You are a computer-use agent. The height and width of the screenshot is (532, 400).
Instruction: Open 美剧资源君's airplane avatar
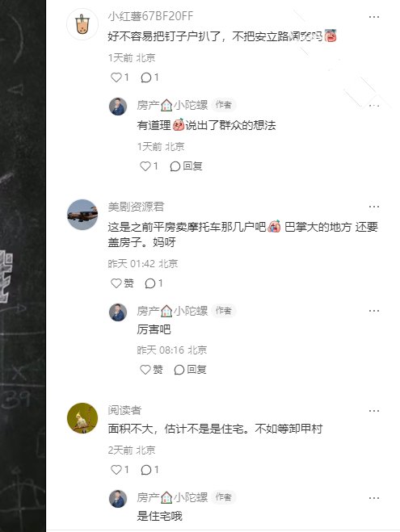pyautogui.click(x=82, y=215)
